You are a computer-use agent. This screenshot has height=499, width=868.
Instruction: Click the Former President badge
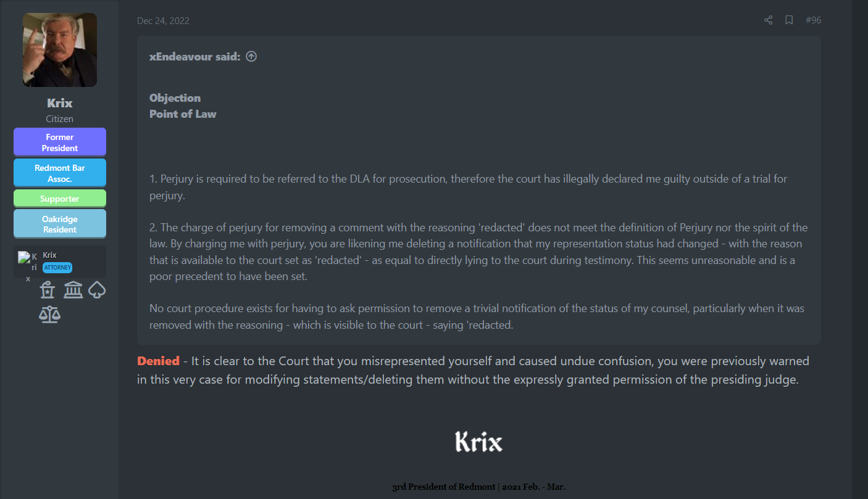point(60,142)
